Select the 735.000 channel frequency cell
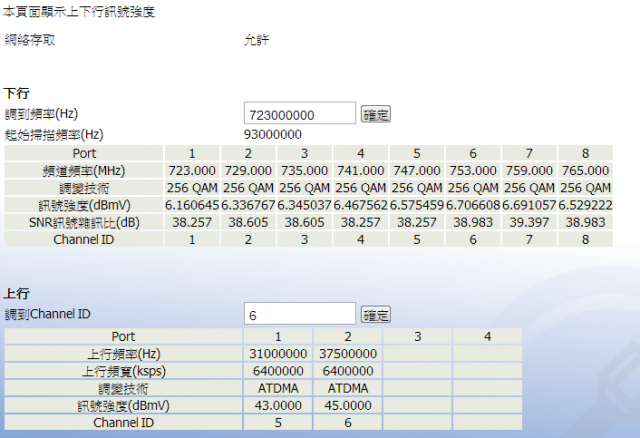This screenshot has height=438, width=640. click(x=304, y=171)
